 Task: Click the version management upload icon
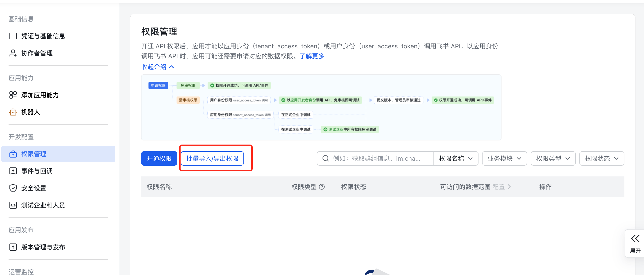13,247
